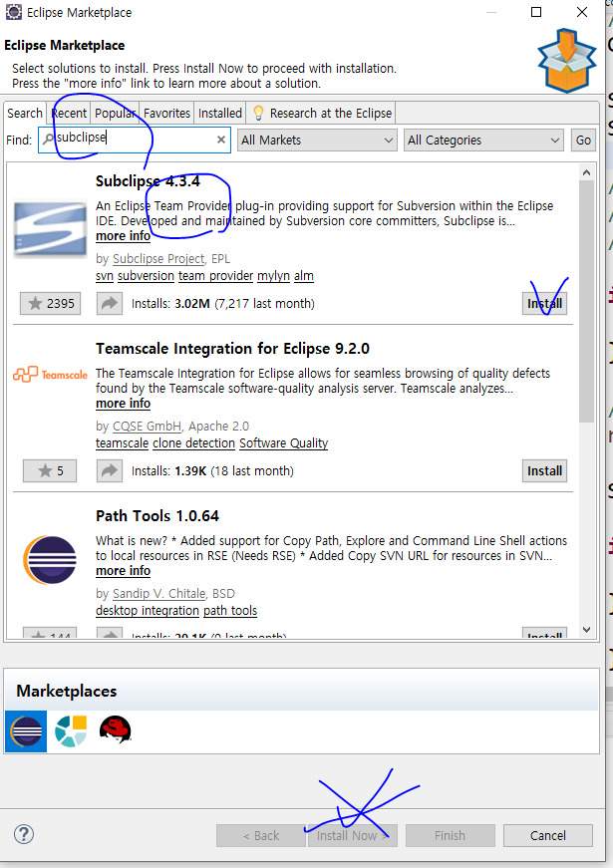Click the teamscale tag link
This screenshot has height=868, width=613.
coord(122,442)
